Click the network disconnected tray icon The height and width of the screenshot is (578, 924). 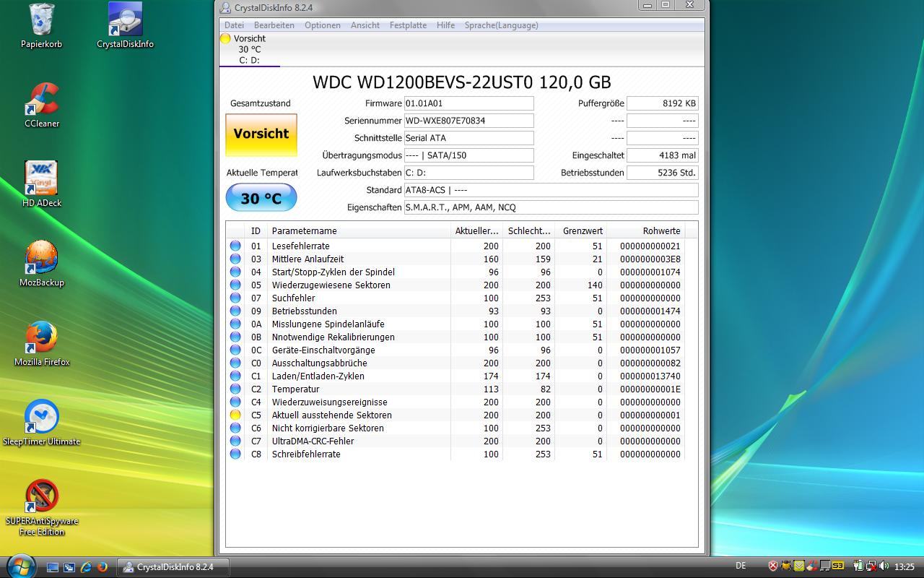[x=871, y=566]
